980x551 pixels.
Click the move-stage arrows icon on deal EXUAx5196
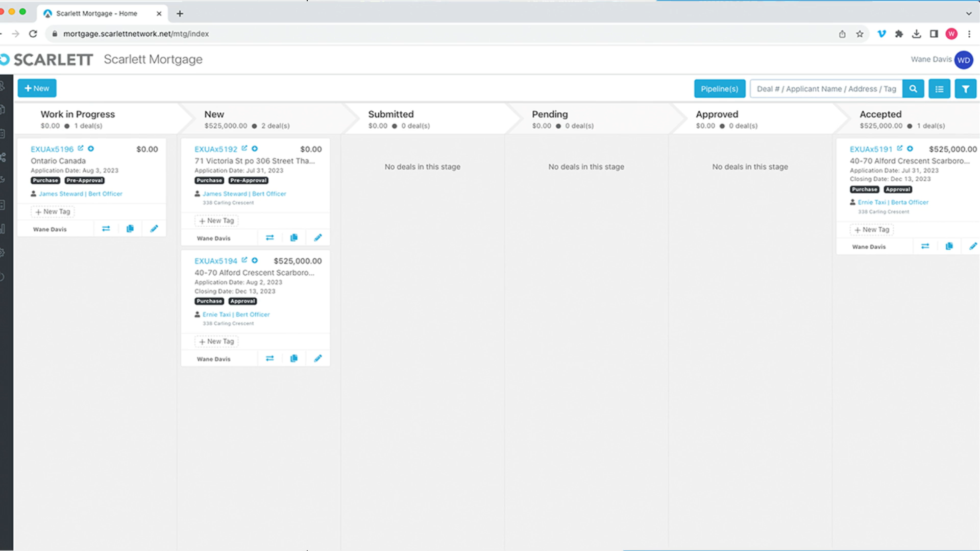pos(106,229)
